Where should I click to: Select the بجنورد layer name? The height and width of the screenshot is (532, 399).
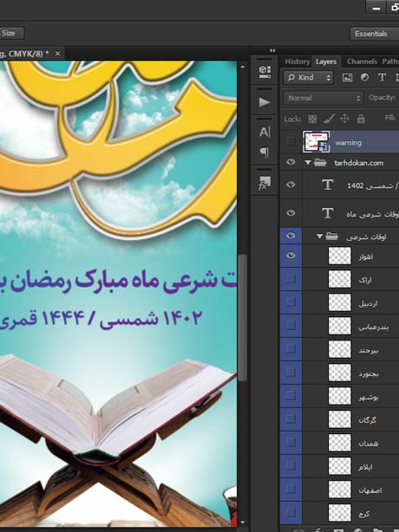369,374
